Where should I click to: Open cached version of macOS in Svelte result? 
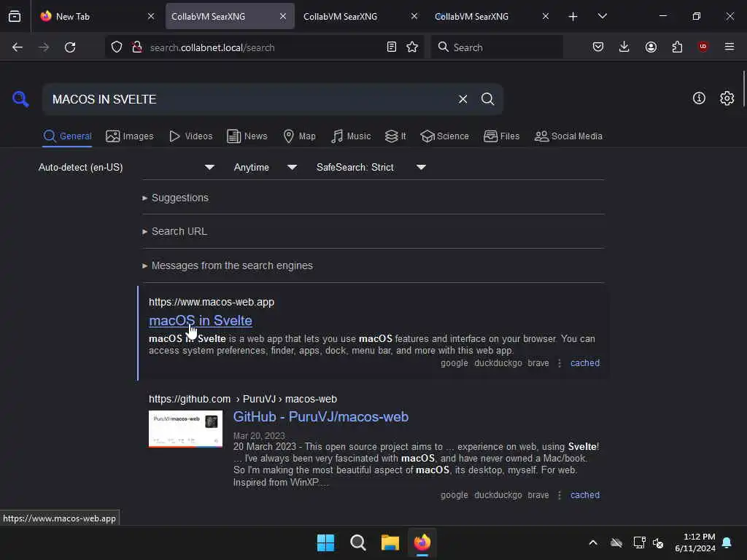[x=585, y=363]
